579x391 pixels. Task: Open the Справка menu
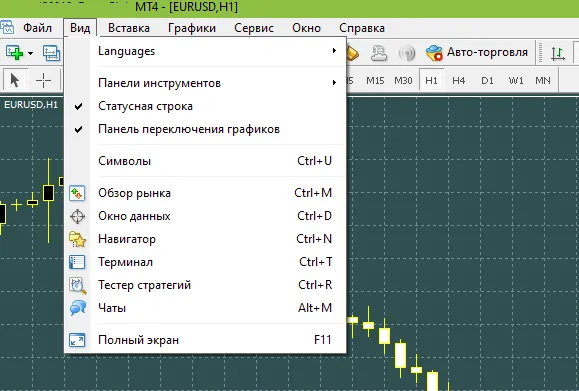tap(362, 28)
